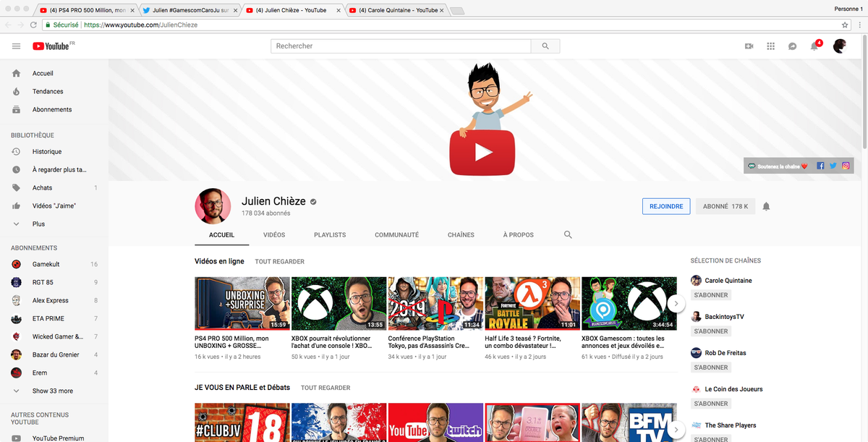The height and width of the screenshot is (442, 868).
Task: Switch to the PLAYLISTS channel tab
Action: 330,235
